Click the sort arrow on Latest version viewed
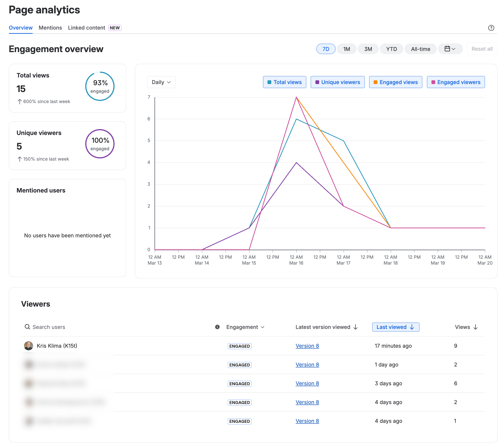Viewport: 504px width, 447px height. [x=355, y=327]
